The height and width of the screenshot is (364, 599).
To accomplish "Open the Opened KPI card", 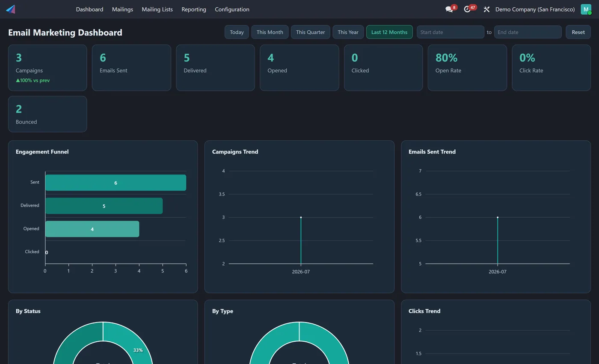I will pyautogui.click(x=299, y=68).
